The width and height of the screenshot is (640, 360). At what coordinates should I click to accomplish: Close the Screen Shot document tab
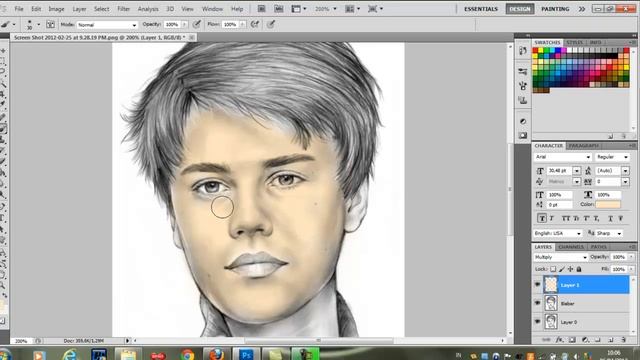191,37
